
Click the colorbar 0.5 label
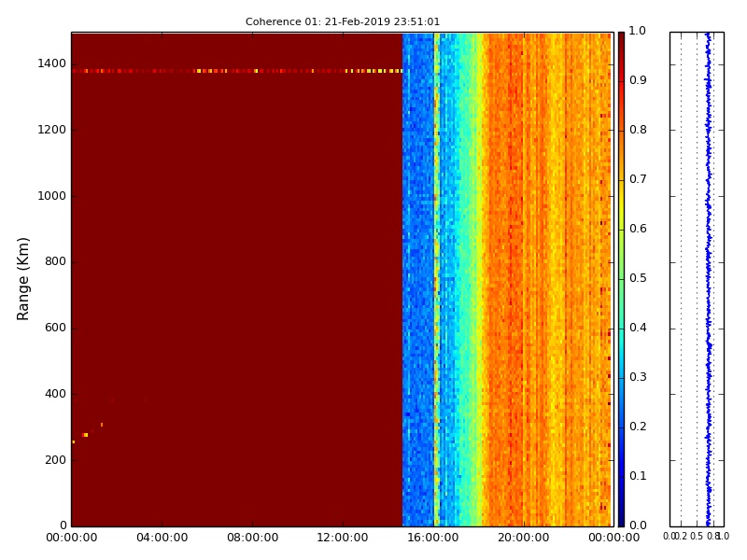[x=638, y=278]
